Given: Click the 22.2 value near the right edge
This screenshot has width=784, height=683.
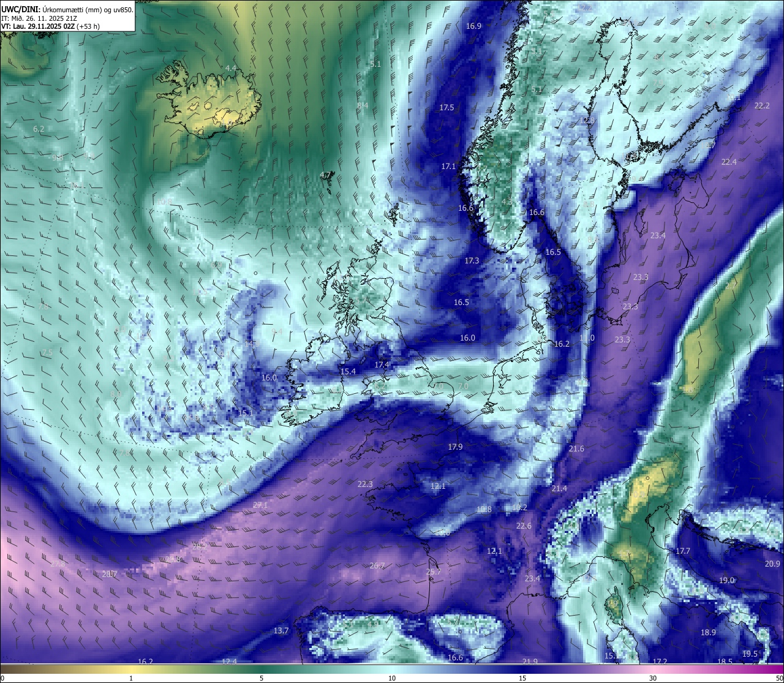Looking at the screenshot, I should pos(762,105).
